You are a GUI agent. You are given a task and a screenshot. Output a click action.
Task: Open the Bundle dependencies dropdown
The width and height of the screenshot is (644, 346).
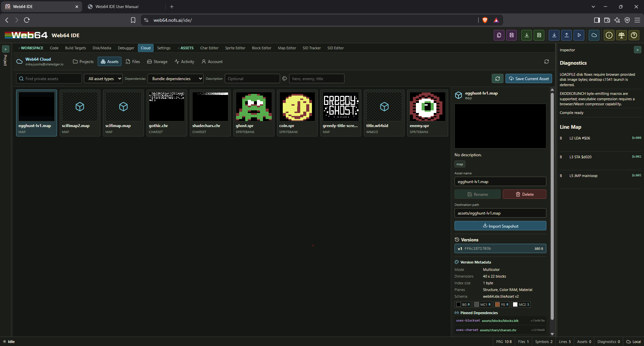(175, 78)
